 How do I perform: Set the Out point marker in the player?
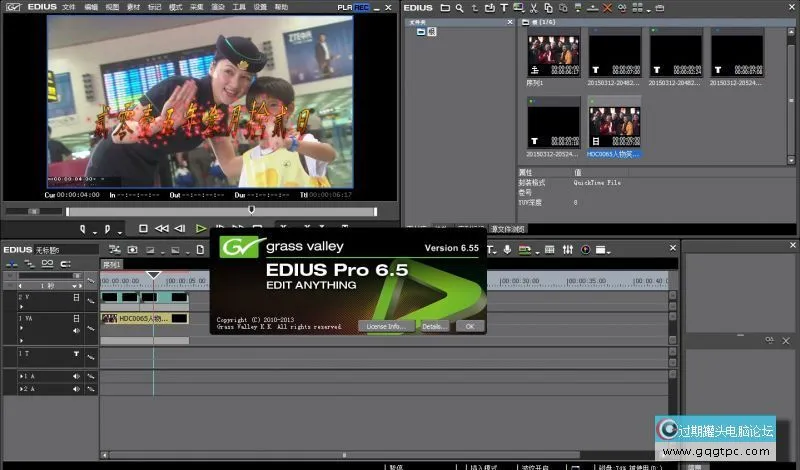pyautogui.click(x=107, y=229)
